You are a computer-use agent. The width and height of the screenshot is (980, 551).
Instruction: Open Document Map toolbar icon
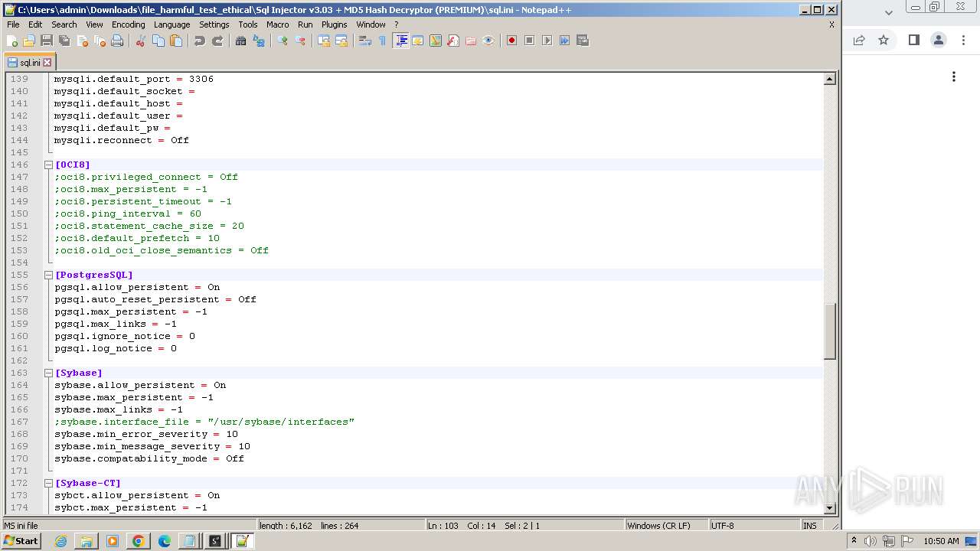tap(436, 41)
